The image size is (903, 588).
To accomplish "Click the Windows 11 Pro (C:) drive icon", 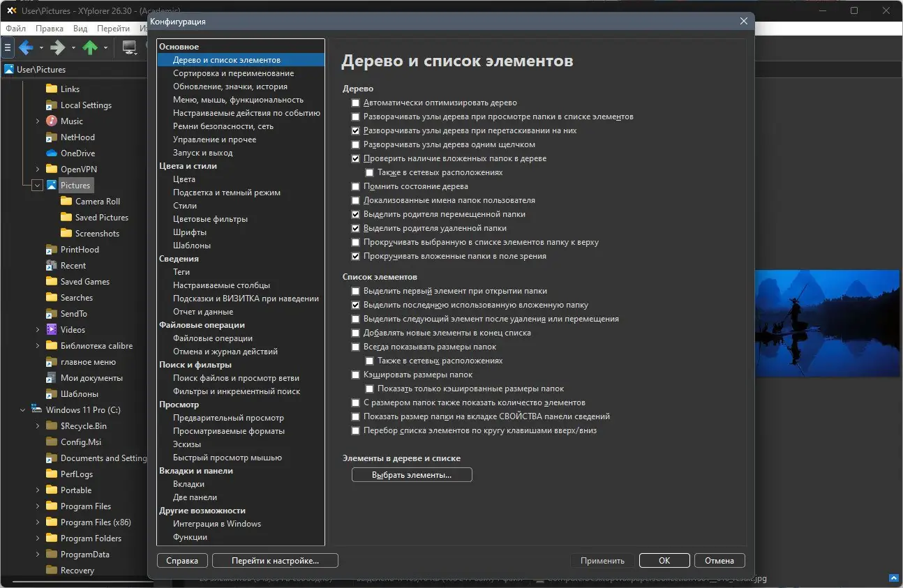I will pos(36,410).
